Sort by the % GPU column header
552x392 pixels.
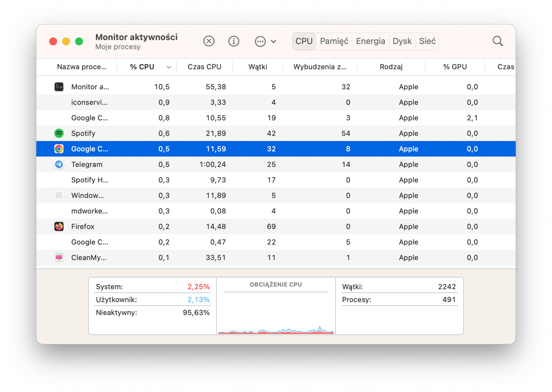click(455, 67)
